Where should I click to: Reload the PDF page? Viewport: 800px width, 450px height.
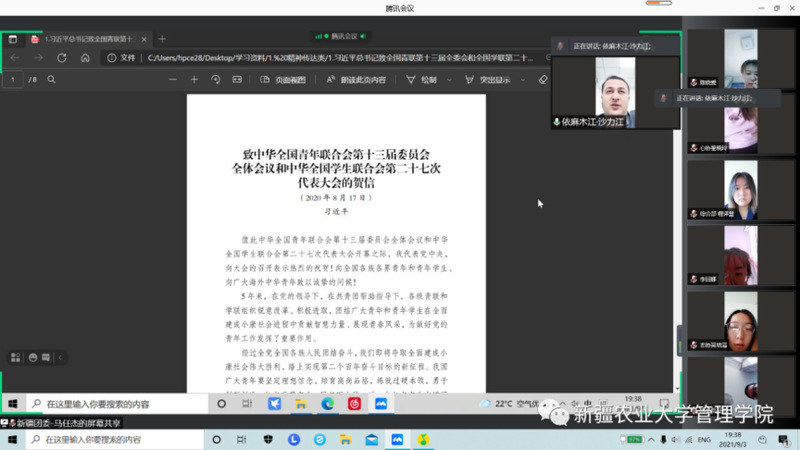point(62,58)
